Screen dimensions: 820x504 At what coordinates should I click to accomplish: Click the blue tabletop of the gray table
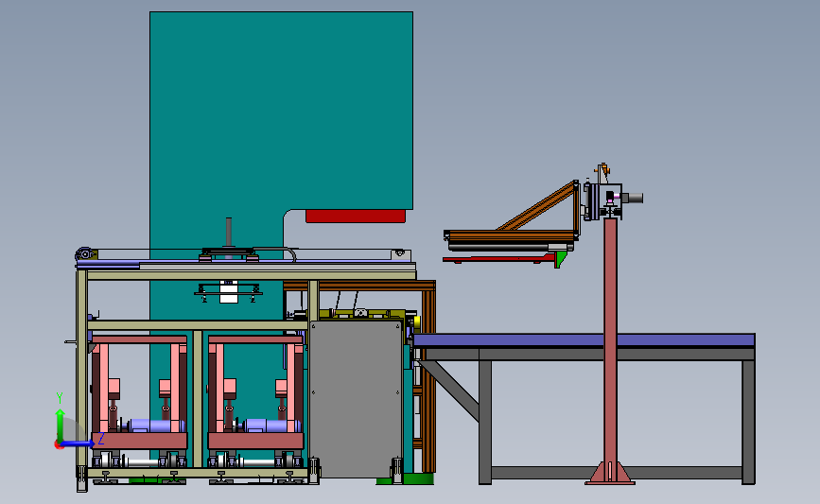tap(584, 340)
